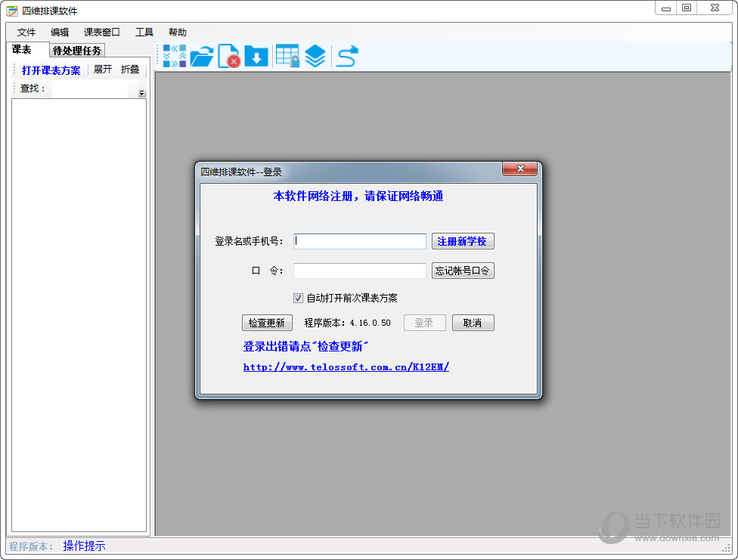Screen dimensions: 738x560
Task: Click 展开 to expand the tree
Action: click(x=102, y=70)
